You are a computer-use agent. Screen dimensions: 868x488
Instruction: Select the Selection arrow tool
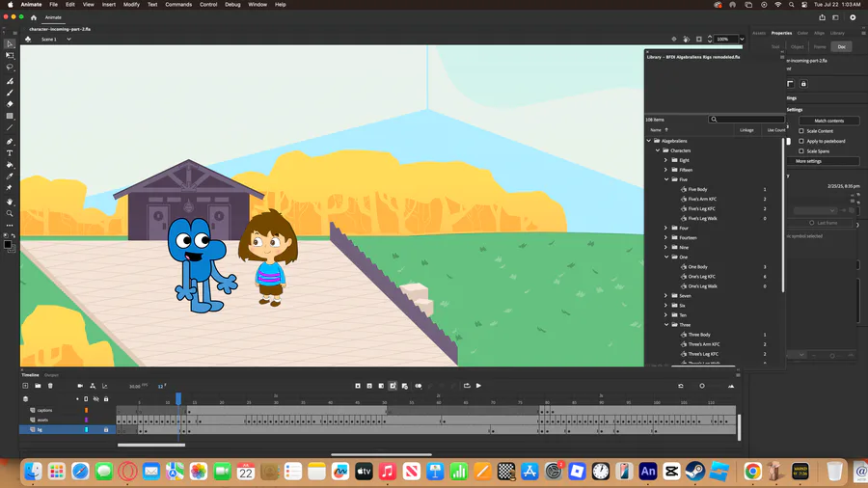10,43
